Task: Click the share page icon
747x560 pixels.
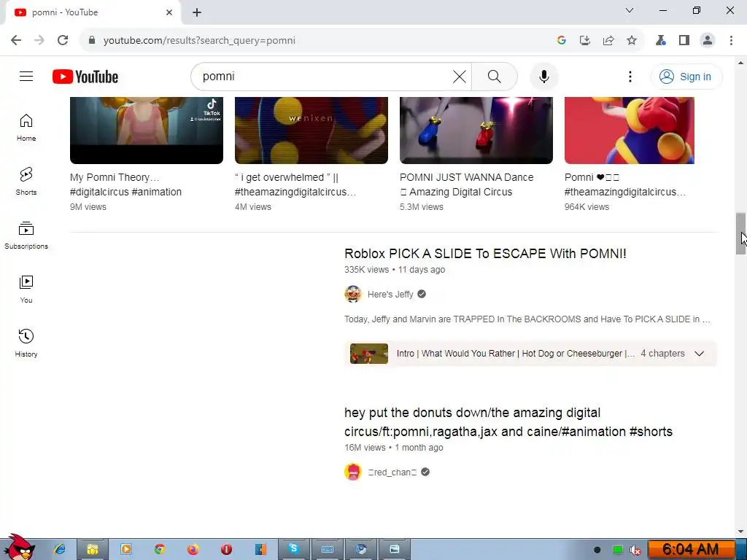Action: tap(608, 41)
